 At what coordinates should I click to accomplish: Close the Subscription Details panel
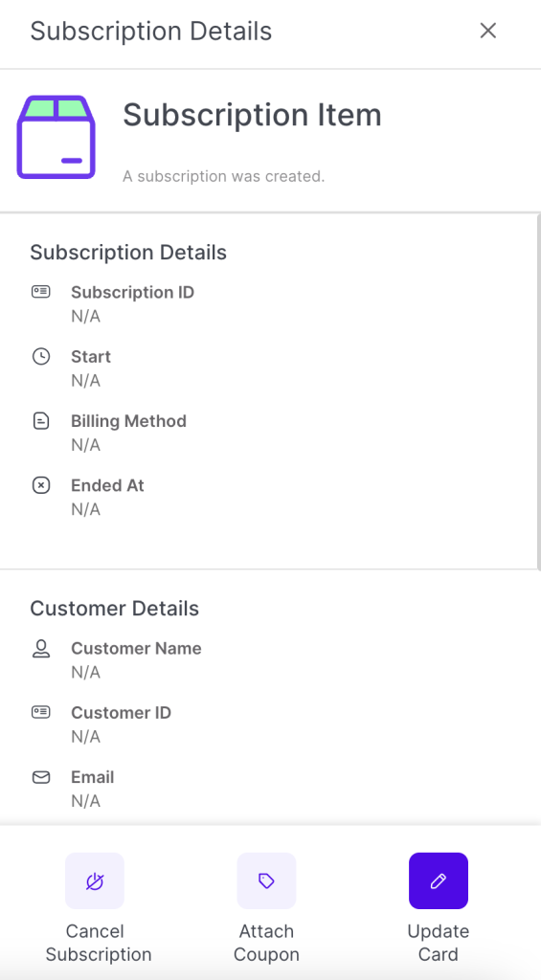tap(487, 31)
